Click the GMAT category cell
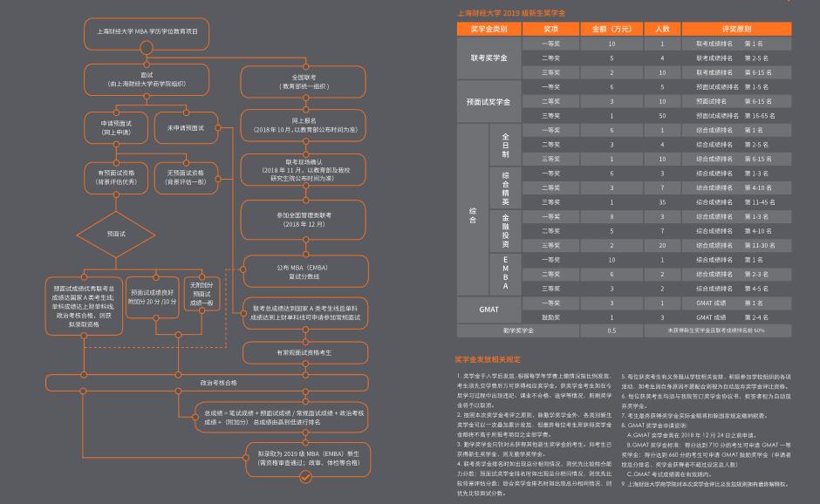820x504 pixels. point(489,310)
